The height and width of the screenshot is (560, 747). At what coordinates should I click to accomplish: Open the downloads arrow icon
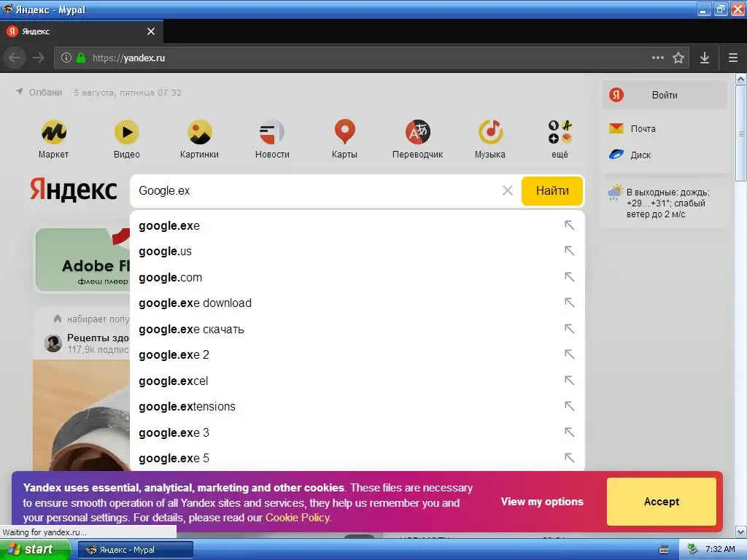(705, 58)
